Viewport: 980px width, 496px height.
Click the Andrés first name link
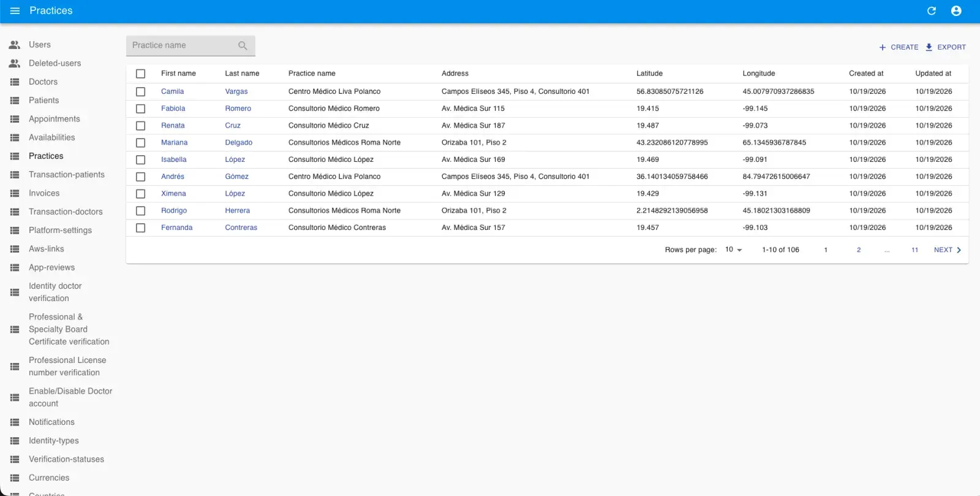(173, 177)
